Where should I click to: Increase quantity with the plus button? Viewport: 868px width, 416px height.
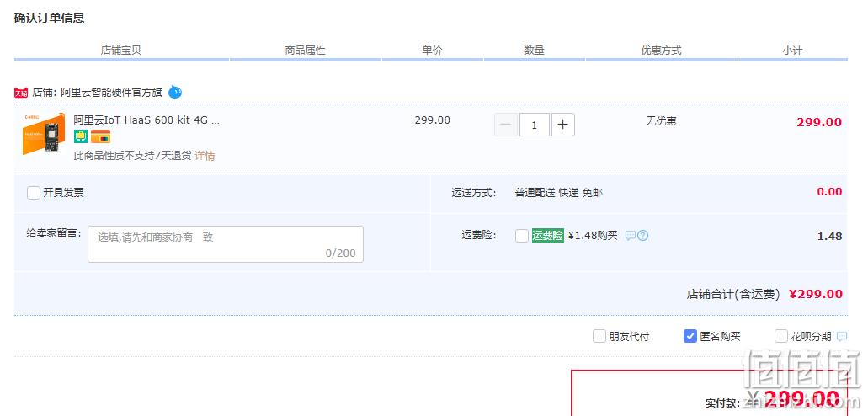(x=563, y=125)
